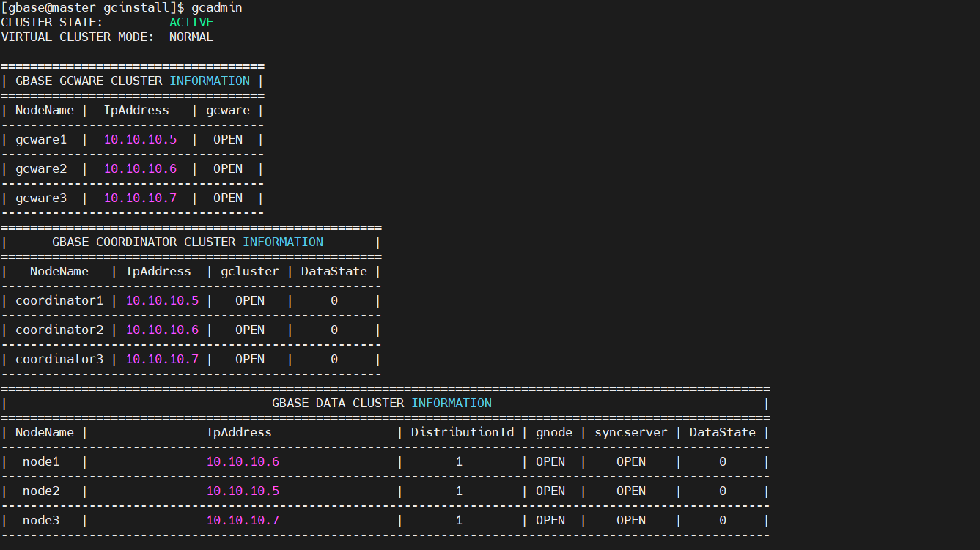Select the node1 entry in data cluster

coord(40,461)
